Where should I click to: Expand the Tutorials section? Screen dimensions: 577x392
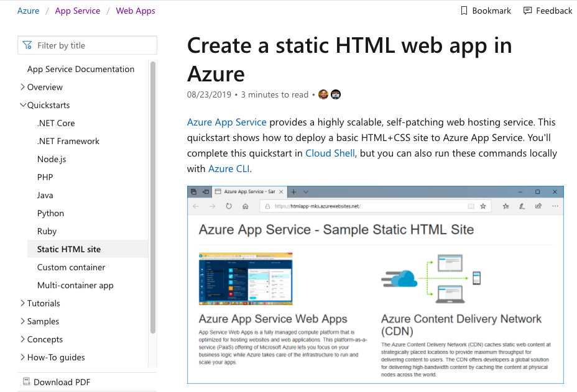pyautogui.click(x=23, y=303)
